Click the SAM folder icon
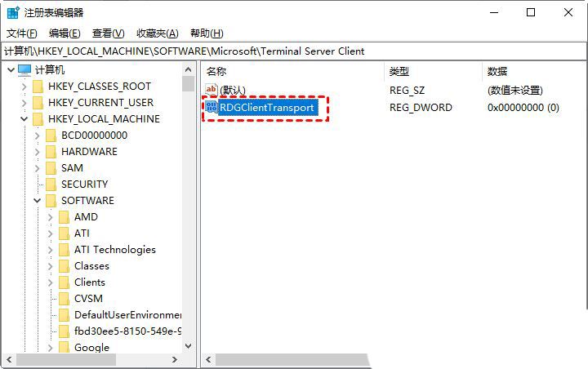588x369 pixels. (51, 168)
